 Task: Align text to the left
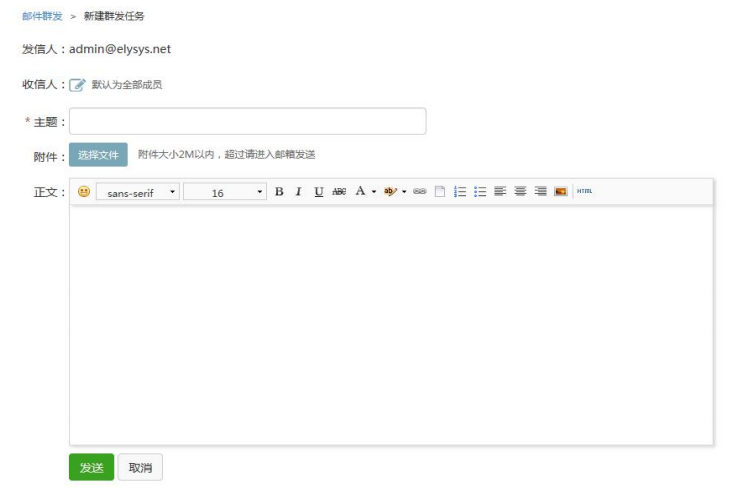500,191
